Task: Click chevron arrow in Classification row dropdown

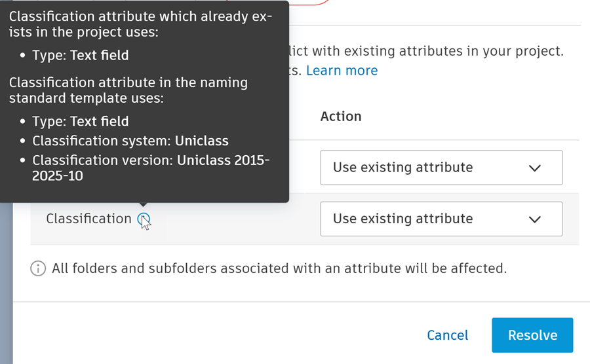Action: (x=534, y=219)
